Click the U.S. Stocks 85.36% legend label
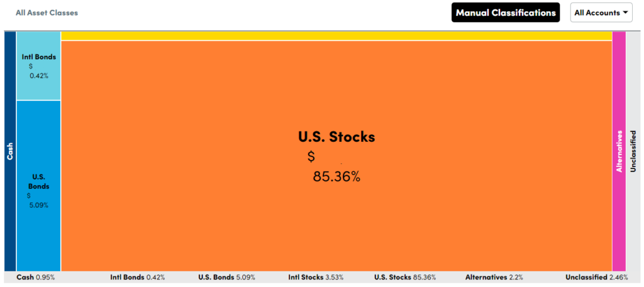The image size is (644, 287). coord(405,277)
